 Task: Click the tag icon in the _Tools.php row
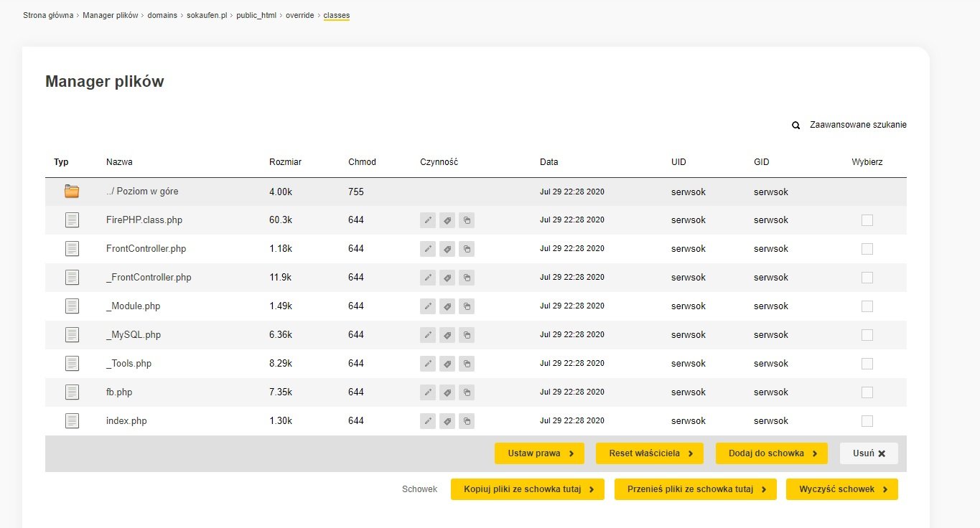tap(447, 364)
